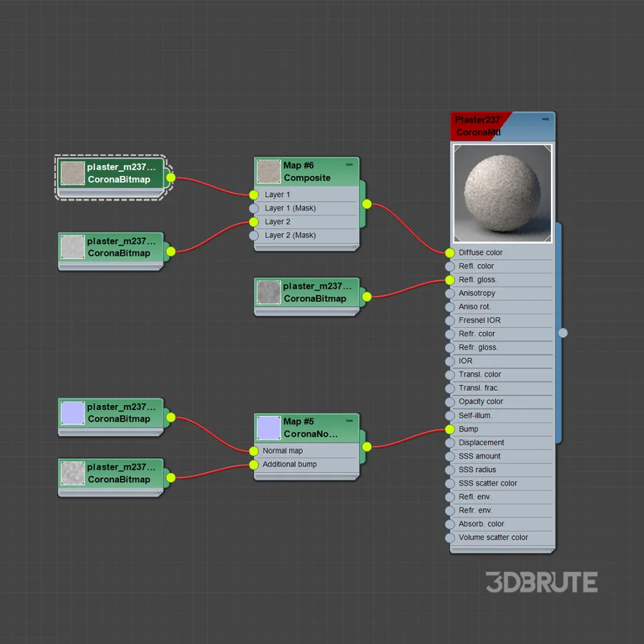Click the Diffuse color input socket

pos(450,253)
